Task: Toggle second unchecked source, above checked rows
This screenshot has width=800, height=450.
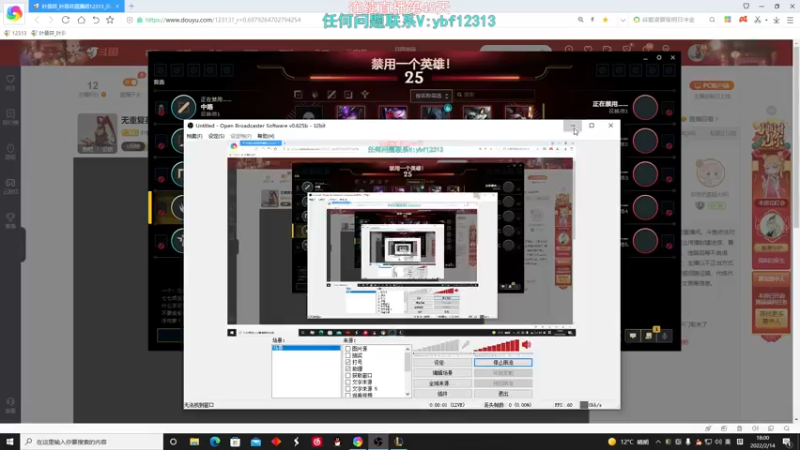Action: click(x=348, y=356)
